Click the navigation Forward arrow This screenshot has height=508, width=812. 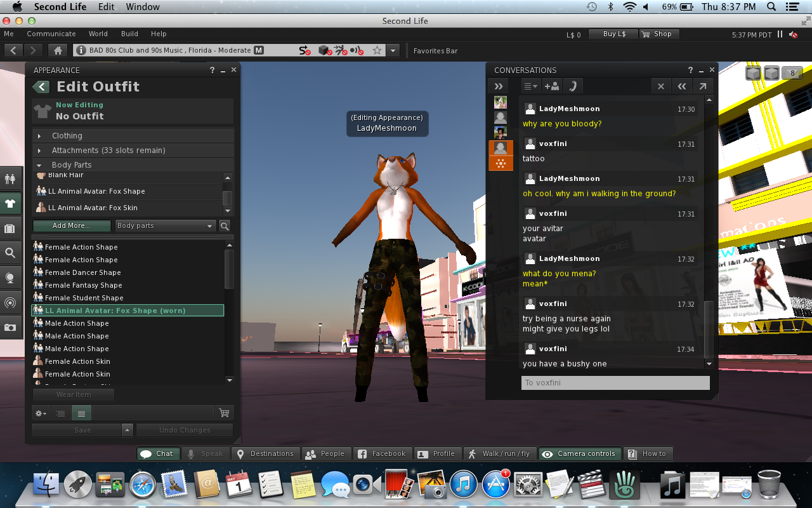click(x=32, y=50)
